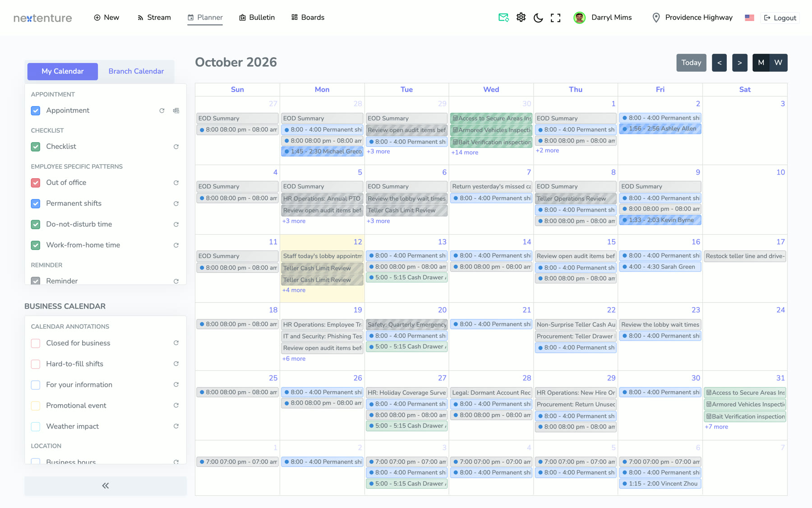
Task: Expand +7 more events on Saturday 31
Action: (716, 427)
